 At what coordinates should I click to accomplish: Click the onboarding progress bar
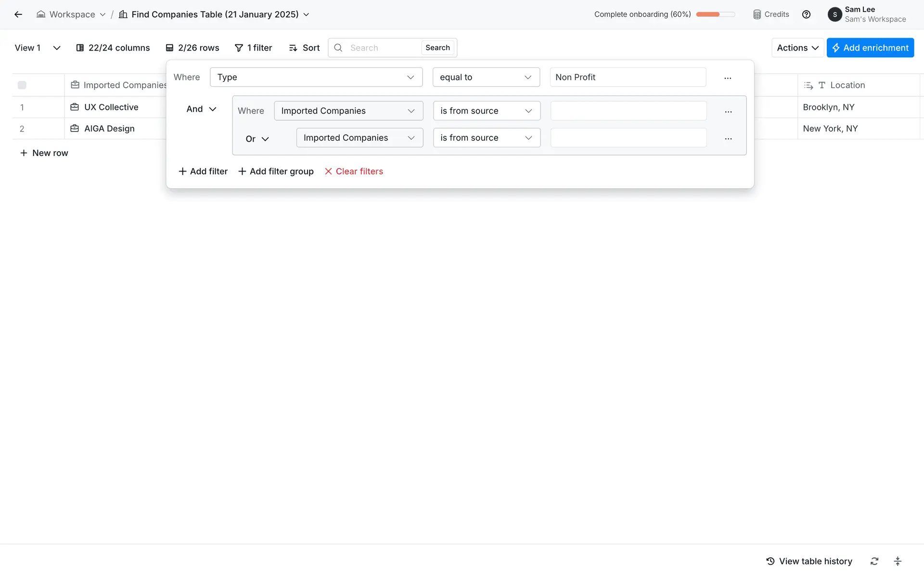pos(715,14)
